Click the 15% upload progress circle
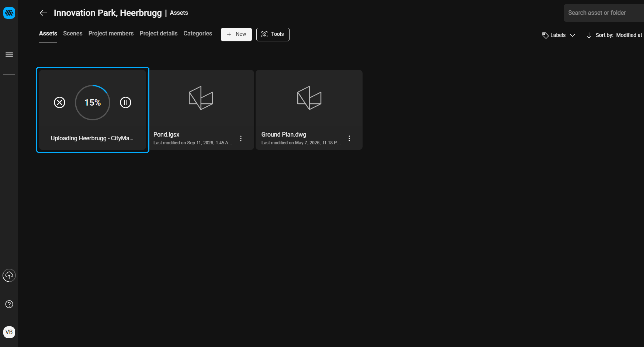644x347 pixels. coord(93,103)
